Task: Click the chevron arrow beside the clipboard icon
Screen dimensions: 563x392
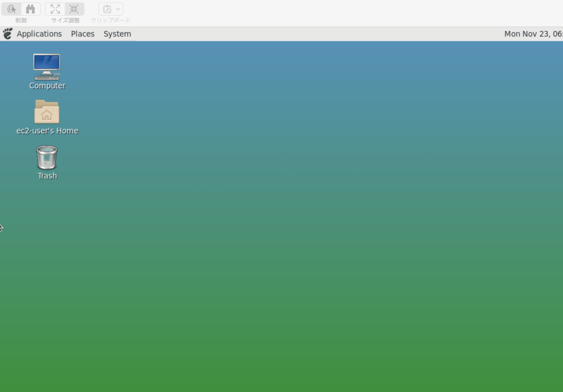Action: [118, 9]
